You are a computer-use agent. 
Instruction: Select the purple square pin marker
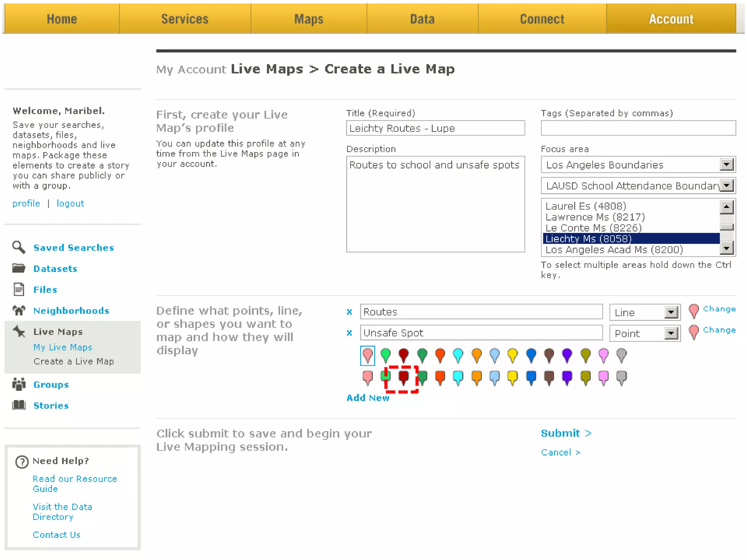567,378
